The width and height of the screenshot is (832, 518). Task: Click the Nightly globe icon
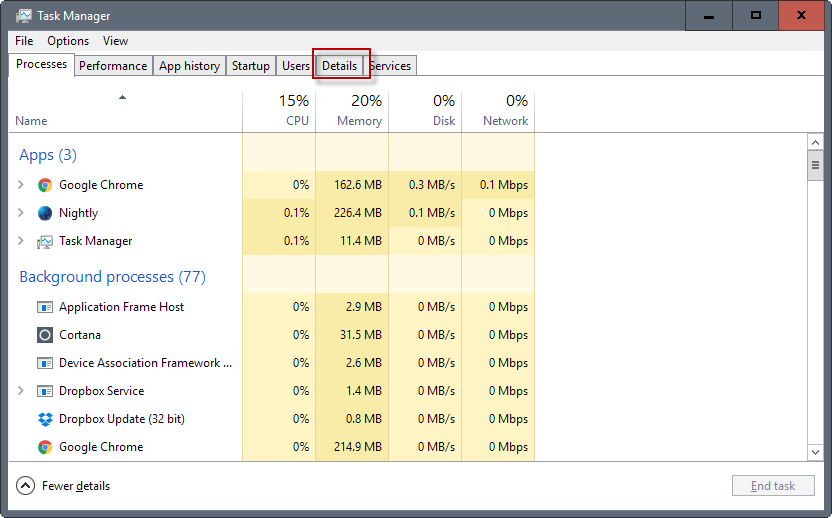(45, 213)
